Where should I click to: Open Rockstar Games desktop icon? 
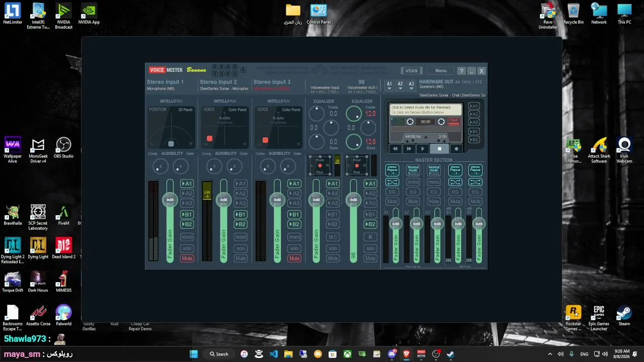pyautogui.click(x=573, y=318)
